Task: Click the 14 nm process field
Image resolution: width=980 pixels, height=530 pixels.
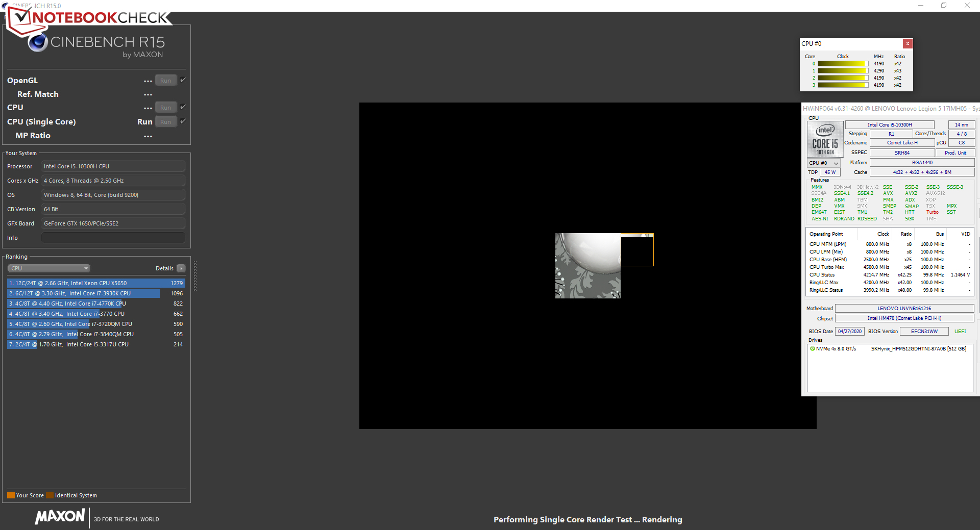Action: 962,125
